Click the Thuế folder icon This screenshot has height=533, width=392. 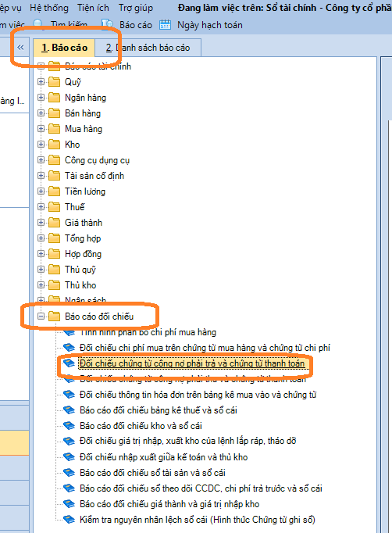point(55,207)
